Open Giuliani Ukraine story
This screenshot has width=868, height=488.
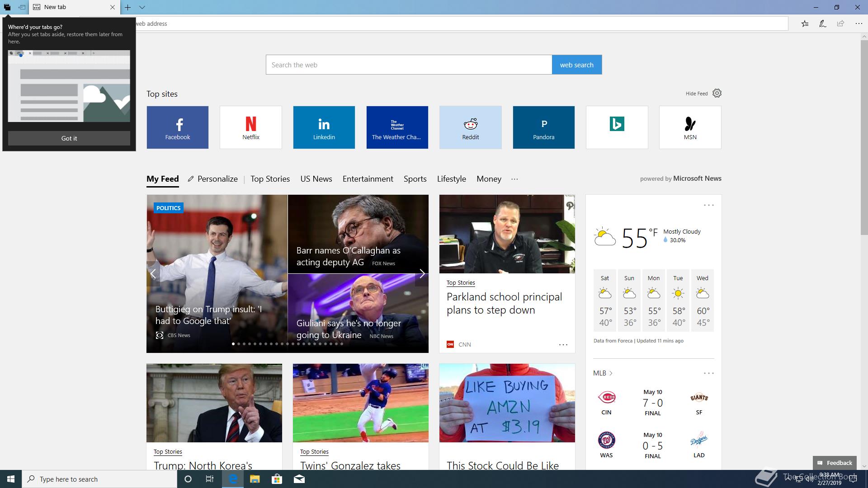(x=358, y=313)
